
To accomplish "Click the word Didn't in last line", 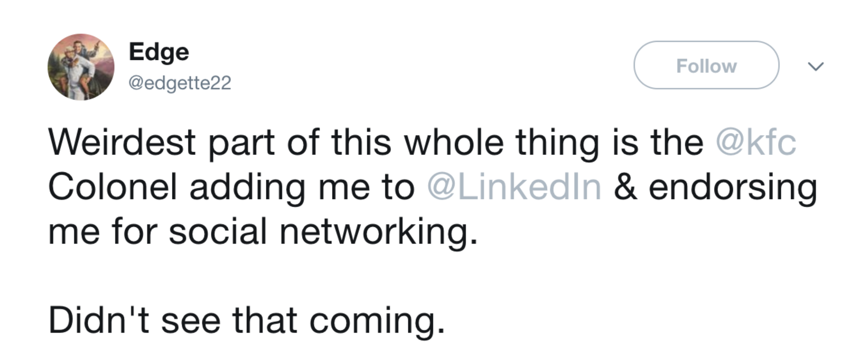I will [99, 320].
